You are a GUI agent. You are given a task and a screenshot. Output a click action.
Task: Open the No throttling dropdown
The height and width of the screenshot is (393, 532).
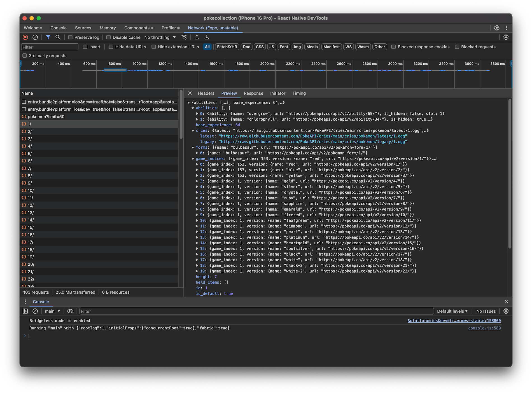[x=160, y=37]
